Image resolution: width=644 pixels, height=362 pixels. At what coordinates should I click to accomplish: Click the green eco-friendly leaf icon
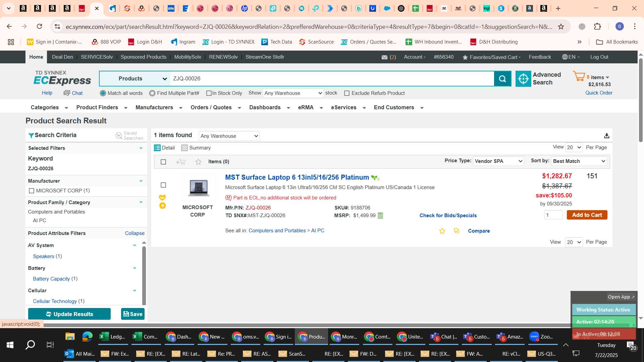tap(375, 178)
